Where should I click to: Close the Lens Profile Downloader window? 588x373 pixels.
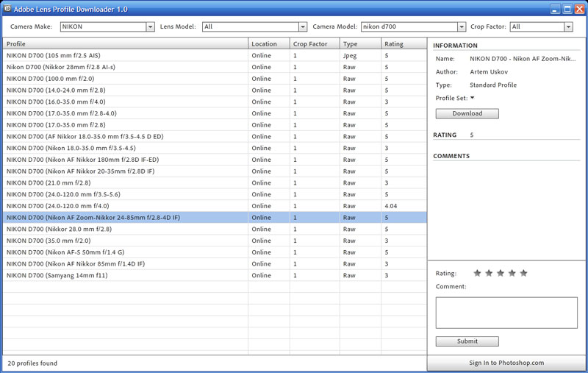579,9
